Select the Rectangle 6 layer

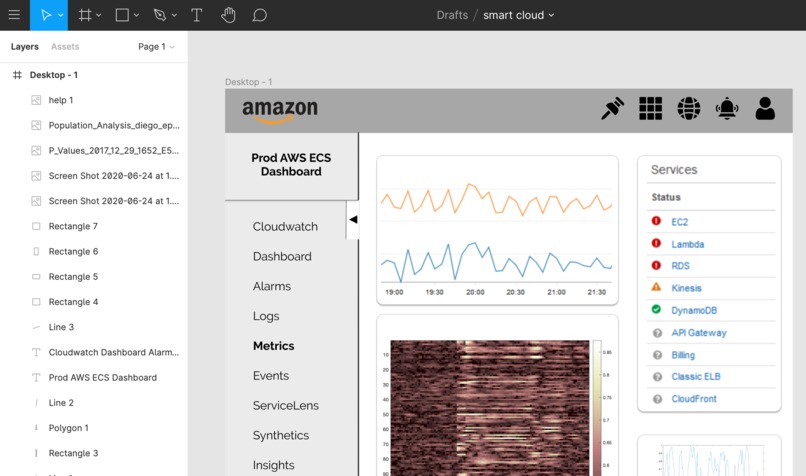tap(94, 251)
